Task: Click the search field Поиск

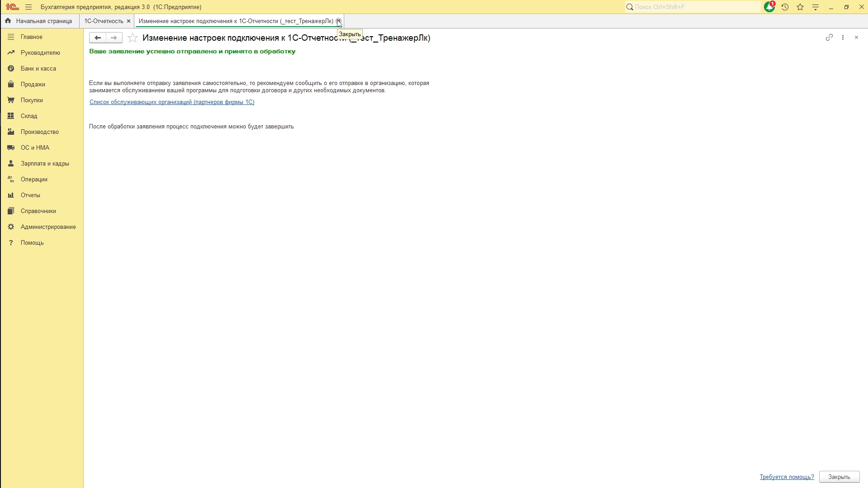Action: tap(693, 7)
